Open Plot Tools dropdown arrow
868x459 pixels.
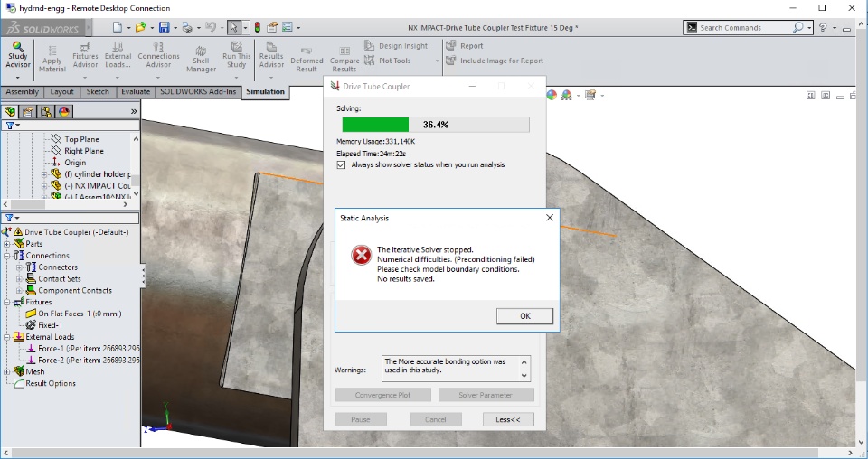coord(437,61)
